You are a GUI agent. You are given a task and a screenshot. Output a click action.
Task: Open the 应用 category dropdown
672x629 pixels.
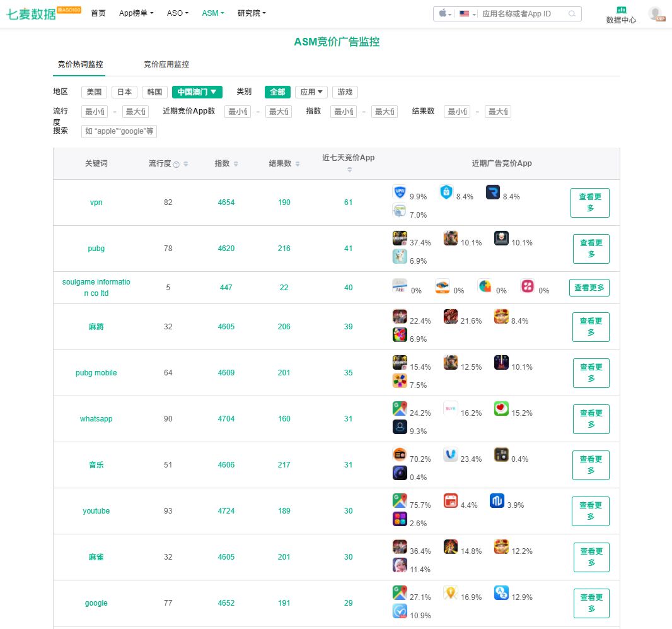(x=311, y=92)
